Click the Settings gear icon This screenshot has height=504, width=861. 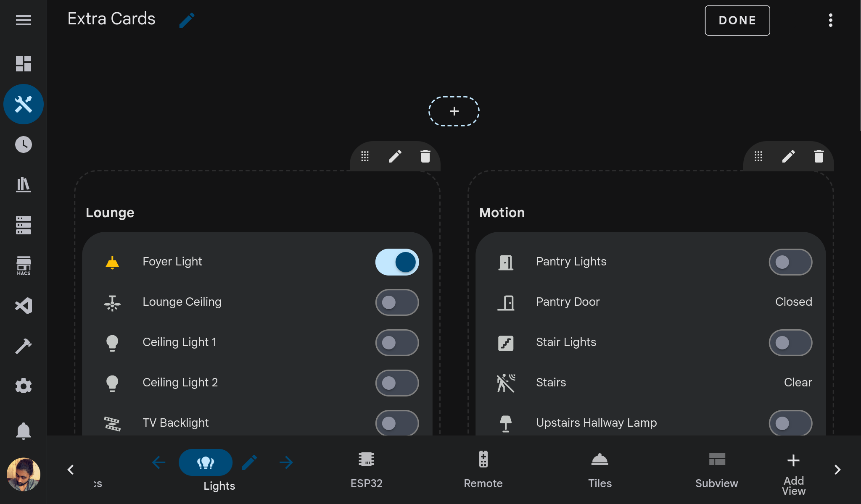click(x=24, y=385)
